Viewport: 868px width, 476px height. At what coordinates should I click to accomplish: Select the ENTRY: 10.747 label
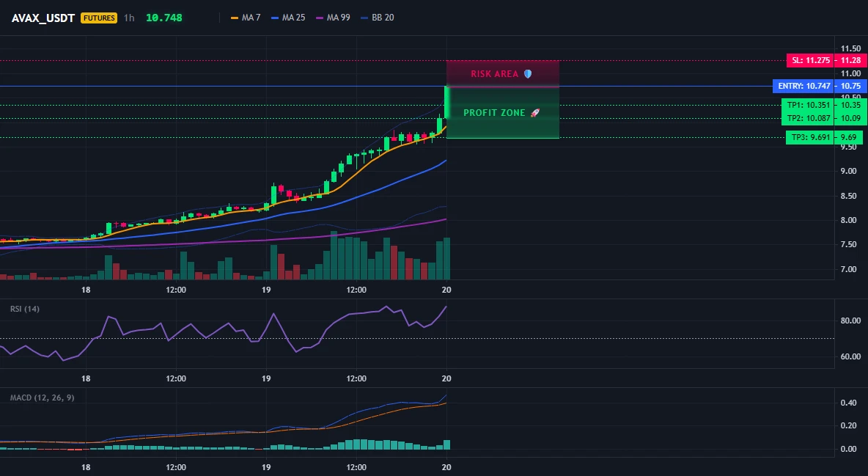pos(803,86)
